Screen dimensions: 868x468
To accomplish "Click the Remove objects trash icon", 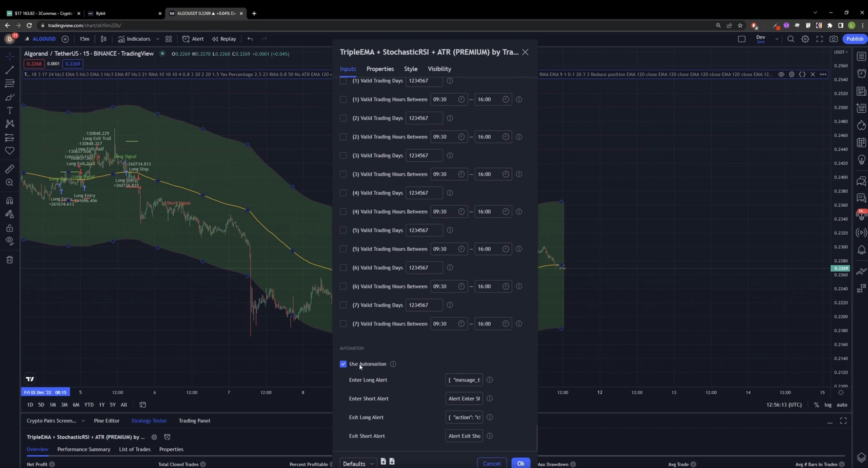I will [9, 260].
